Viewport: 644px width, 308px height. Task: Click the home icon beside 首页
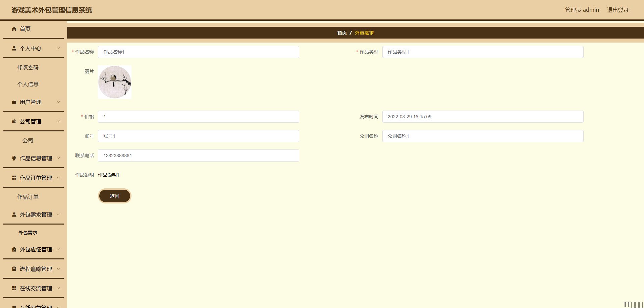pyautogui.click(x=14, y=29)
